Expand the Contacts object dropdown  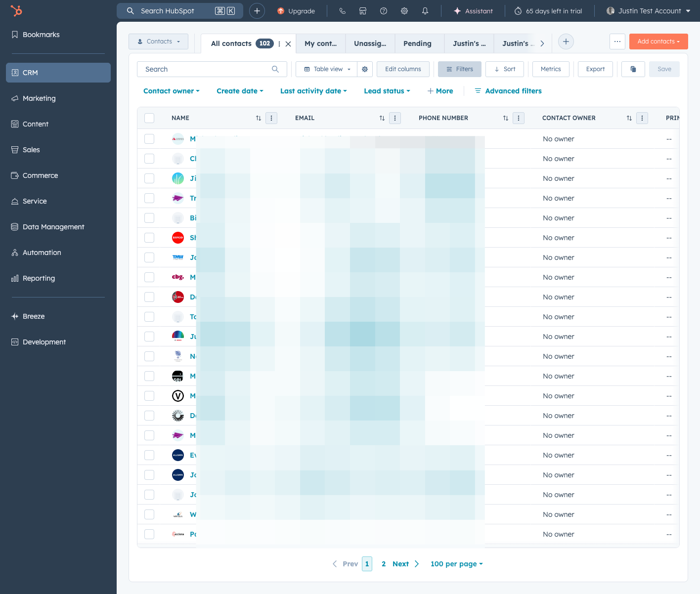click(159, 42)
